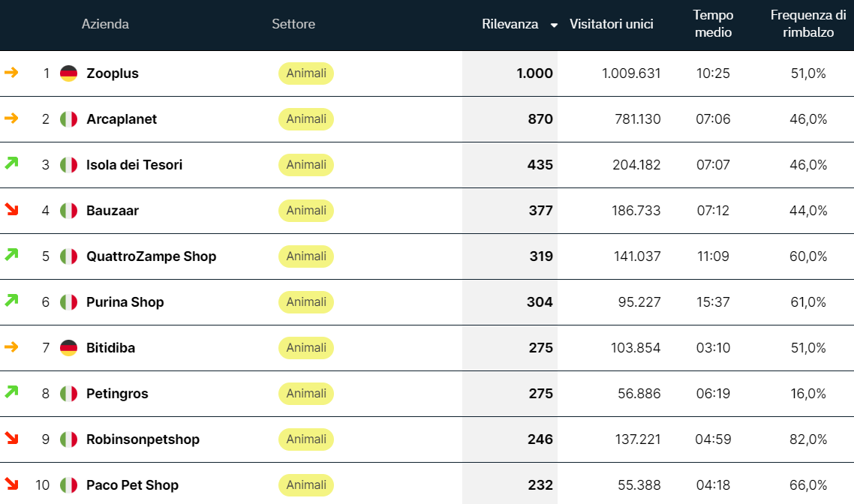Click the average time value 03:10

[713, 348]
